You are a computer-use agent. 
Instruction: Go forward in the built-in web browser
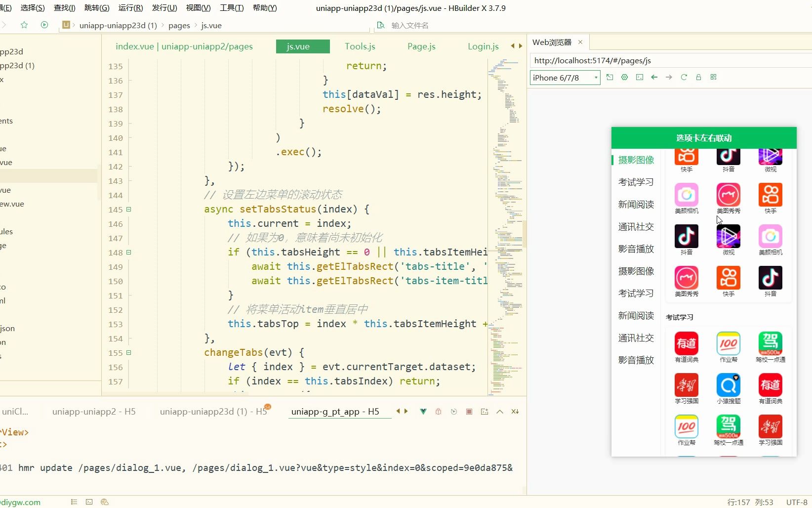click(669, 77)
